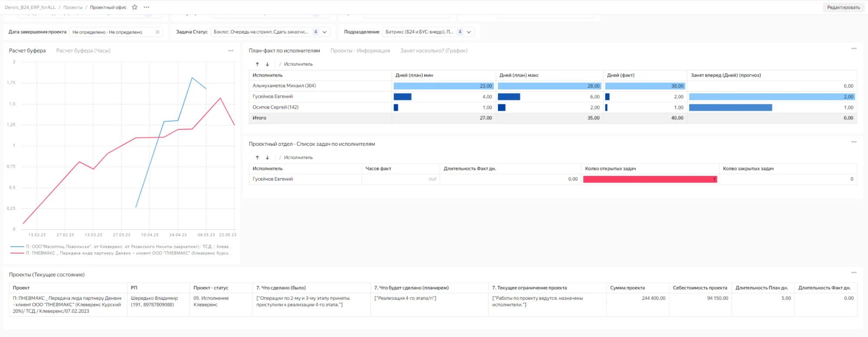The width and height of the screenshot is (868, 337).
Task: Click the Редактировать button
Action: tap(843, 7)
